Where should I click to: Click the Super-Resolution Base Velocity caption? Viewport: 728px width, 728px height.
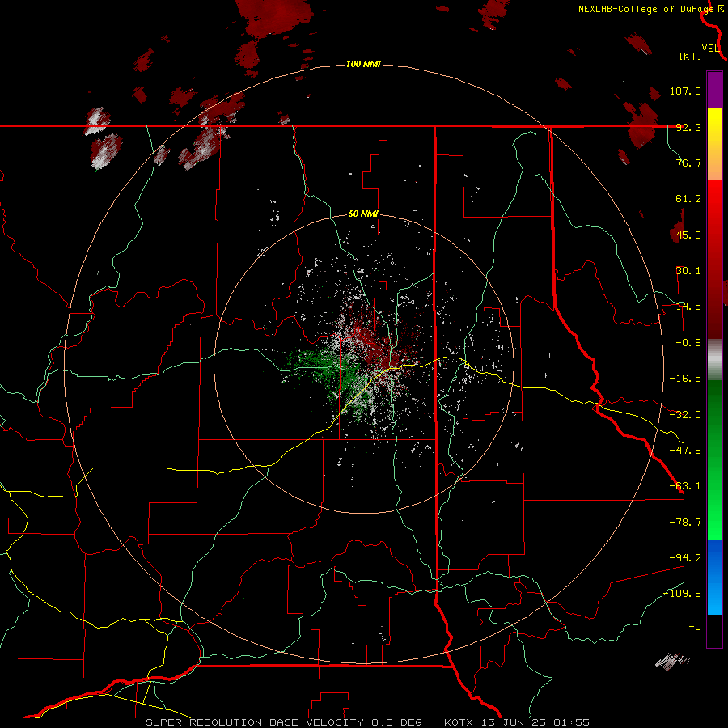[368, 722]
